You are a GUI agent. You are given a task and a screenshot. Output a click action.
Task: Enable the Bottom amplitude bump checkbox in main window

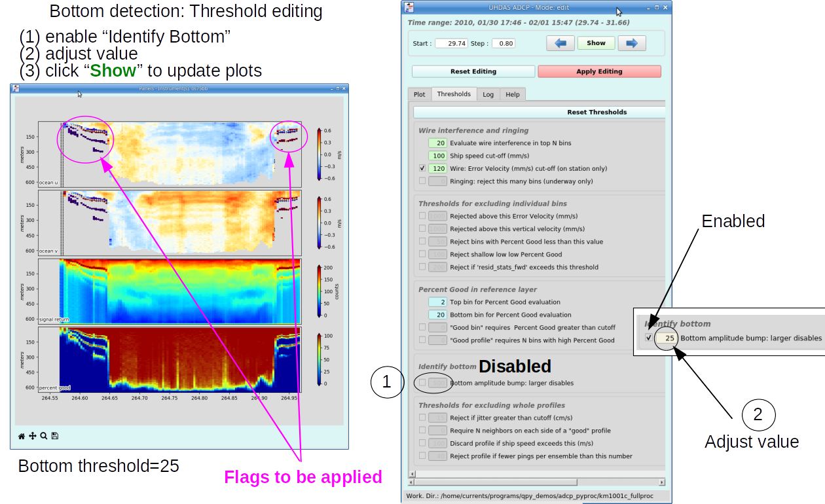[422, 383]
